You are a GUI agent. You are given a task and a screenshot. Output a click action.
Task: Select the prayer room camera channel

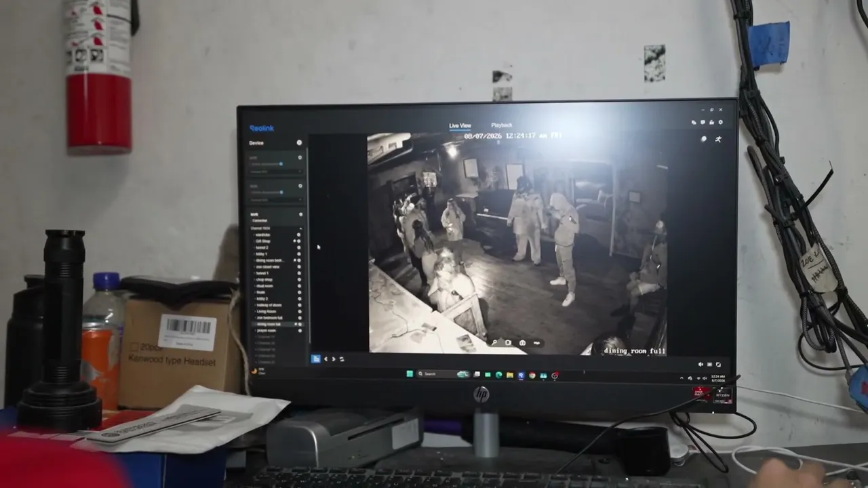[266, 331]
